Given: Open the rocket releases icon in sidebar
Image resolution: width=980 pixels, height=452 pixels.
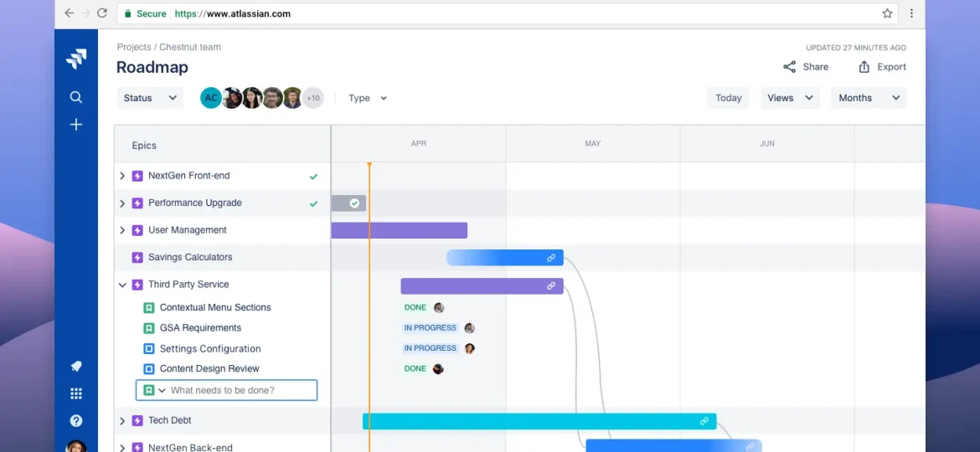Looking at the screenshot, I should [x=75, y=367].
